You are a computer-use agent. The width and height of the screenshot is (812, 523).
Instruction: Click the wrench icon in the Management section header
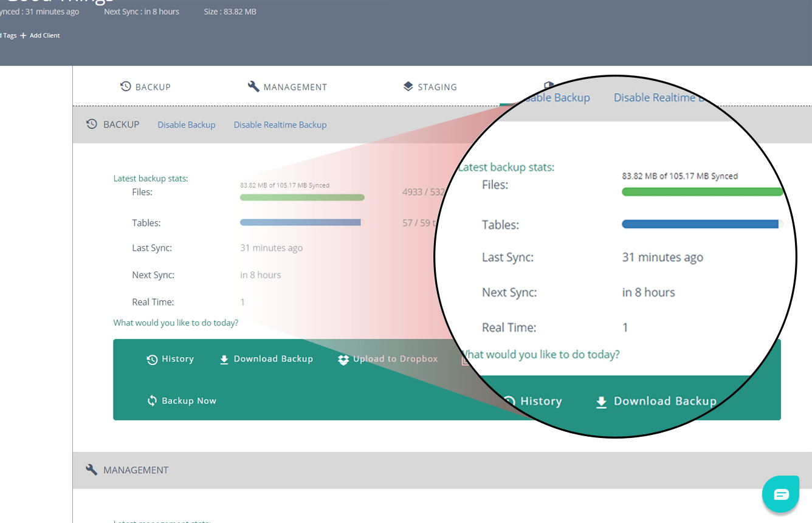click(92, 470)
